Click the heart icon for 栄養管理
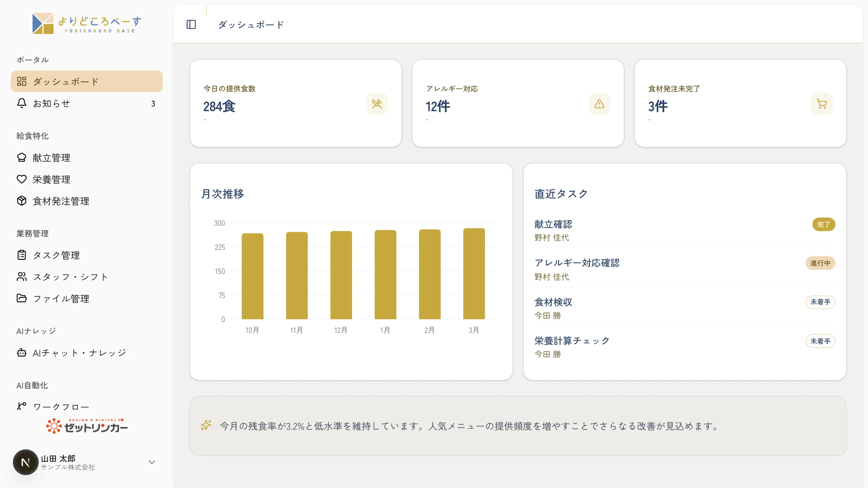Screen dimensions: 868x488 coord(22,179)
